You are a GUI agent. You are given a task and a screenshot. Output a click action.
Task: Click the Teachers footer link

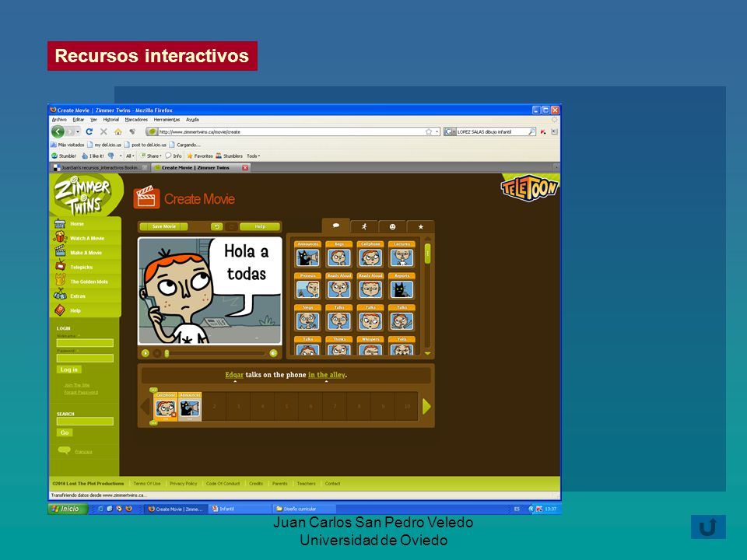306,483
